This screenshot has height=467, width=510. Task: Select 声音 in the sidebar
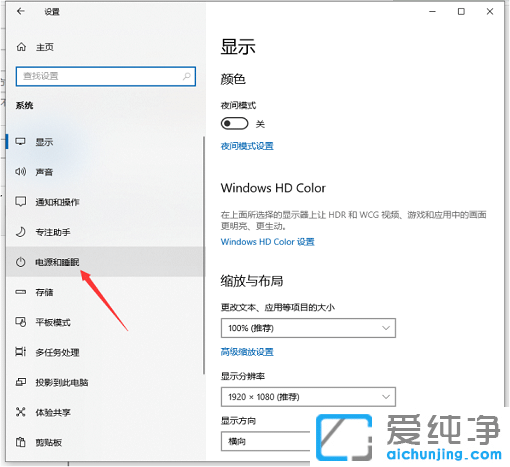click(x=105, y=172)
